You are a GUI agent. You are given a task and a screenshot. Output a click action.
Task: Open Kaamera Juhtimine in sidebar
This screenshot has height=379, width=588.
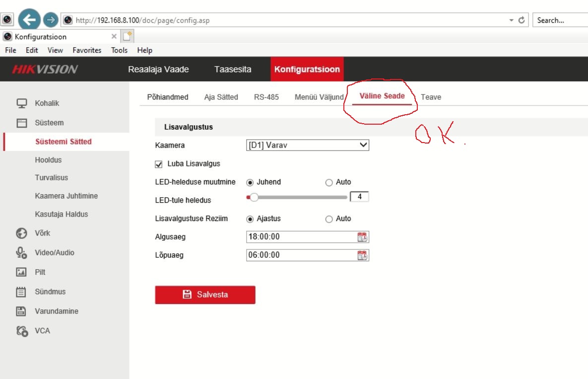pos(66,196)
